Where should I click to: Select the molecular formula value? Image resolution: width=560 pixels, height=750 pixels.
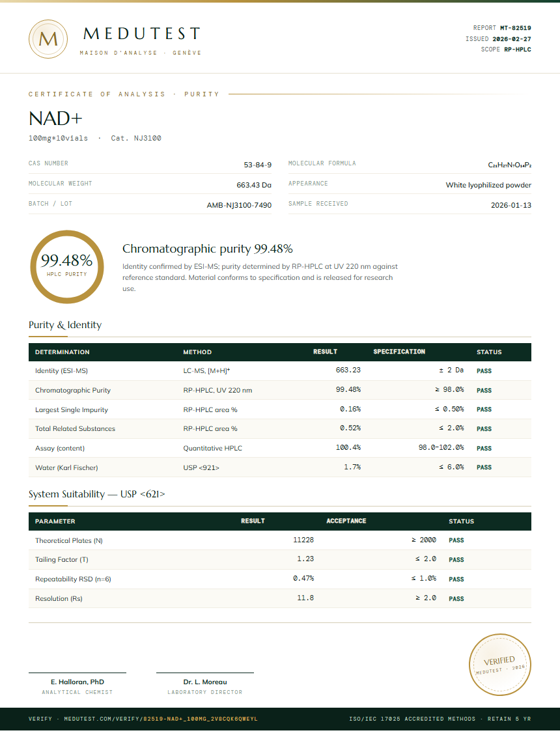[509, 165]
